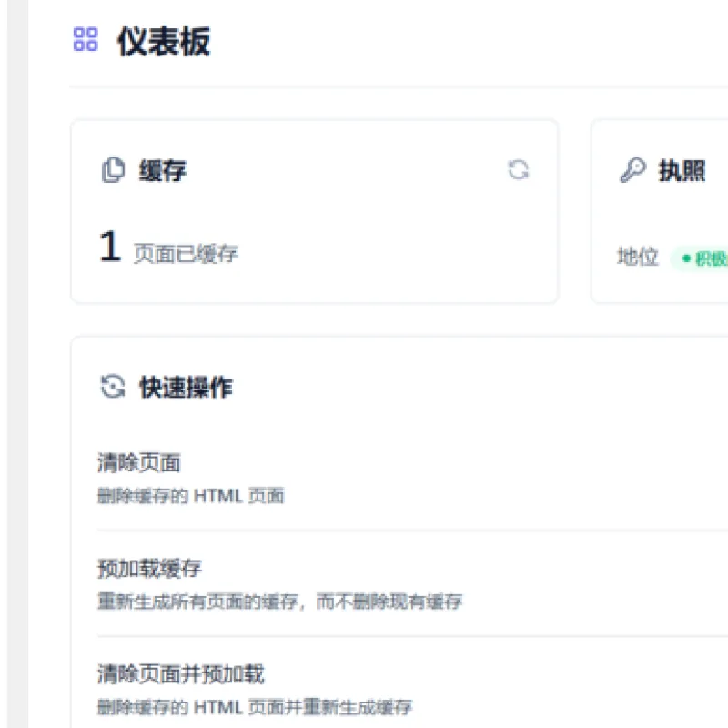Click the key icon next to 执照
This screenshot has width=728, height=728.
point(633,170)
